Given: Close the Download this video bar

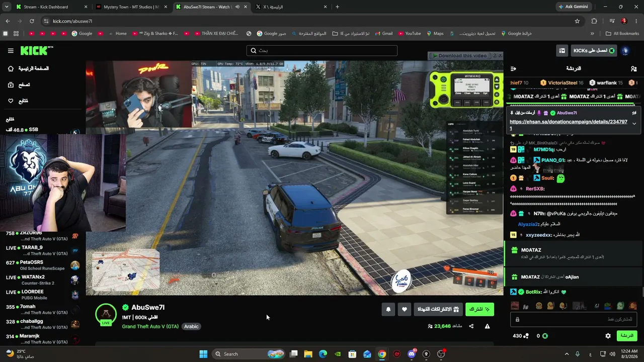Looking at the screenshot, I should point(500,56).
